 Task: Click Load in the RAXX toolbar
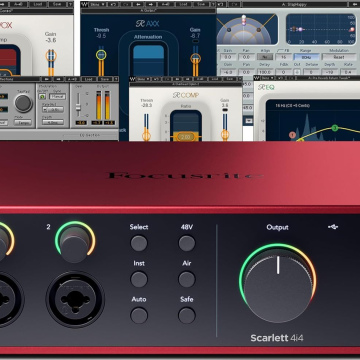point(183,5)
